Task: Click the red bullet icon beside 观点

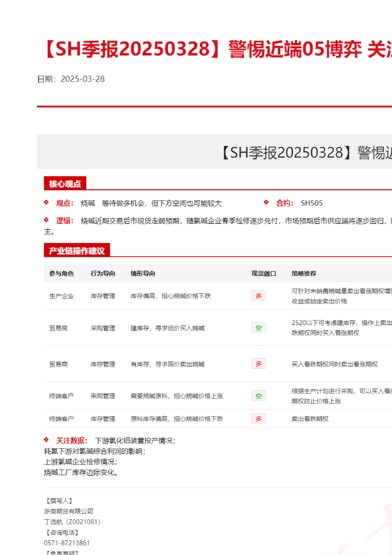Action: click(46, 203)
